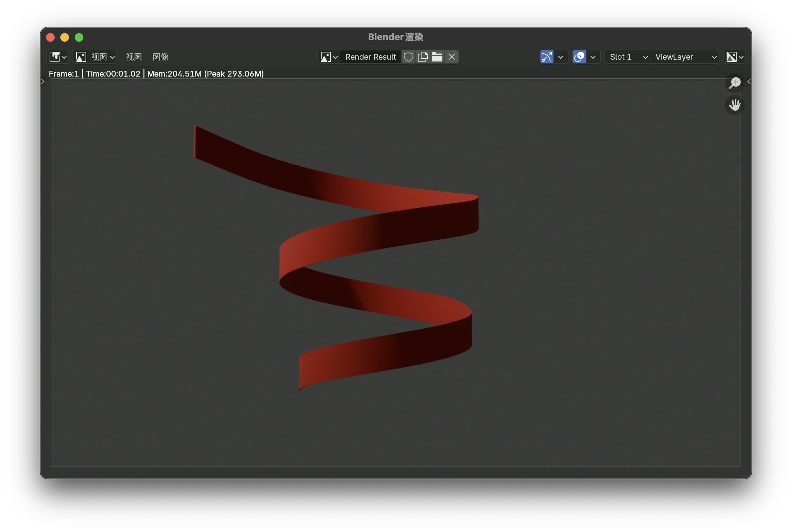Viewport: 792px width, 532px height.
Task: Expand the left toolbar region arrow
Action: 43,82
